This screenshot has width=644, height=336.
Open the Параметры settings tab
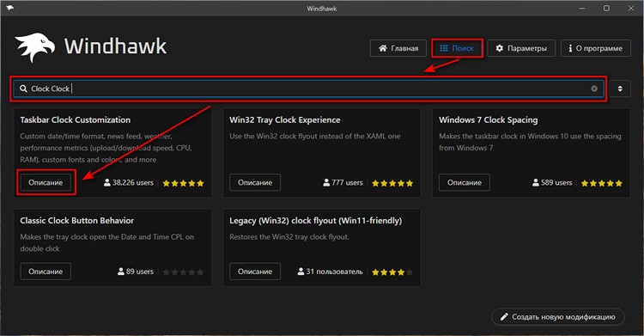521,48
